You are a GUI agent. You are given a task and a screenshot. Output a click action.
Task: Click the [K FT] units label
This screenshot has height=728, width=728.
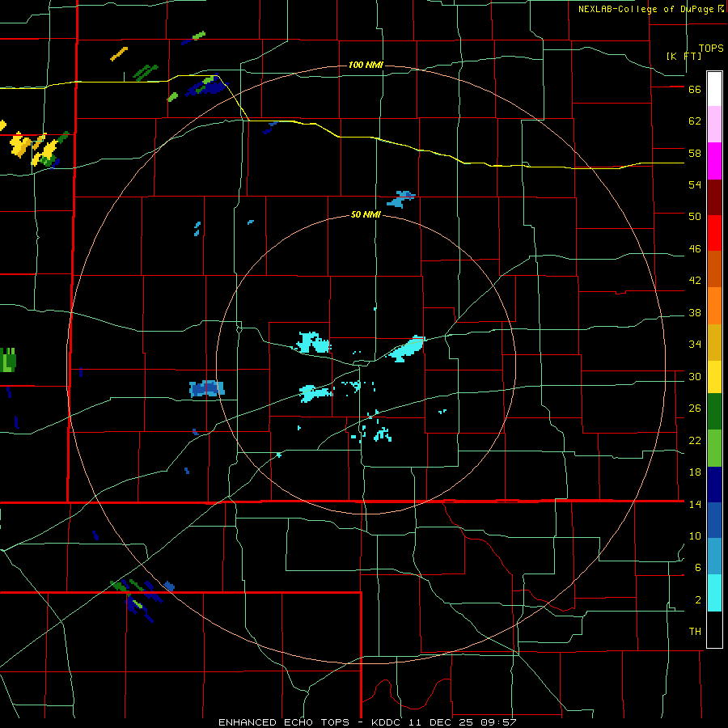[684, 56]
